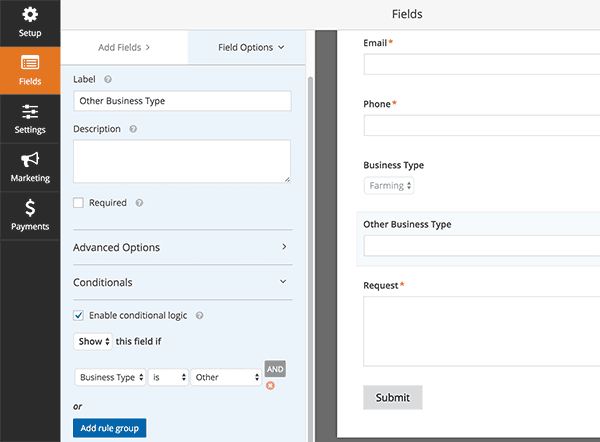Click the Add rule group button
This screenshot has width=600, height=442.
[109, 428]
